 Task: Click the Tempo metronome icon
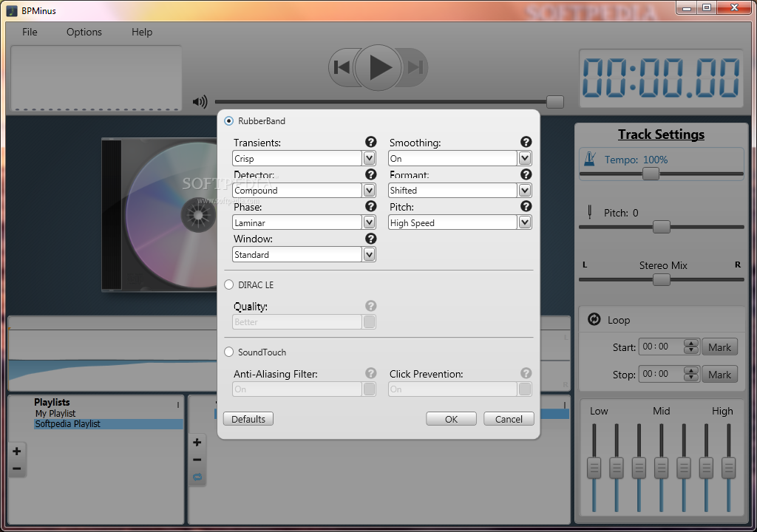click(590, 159)
